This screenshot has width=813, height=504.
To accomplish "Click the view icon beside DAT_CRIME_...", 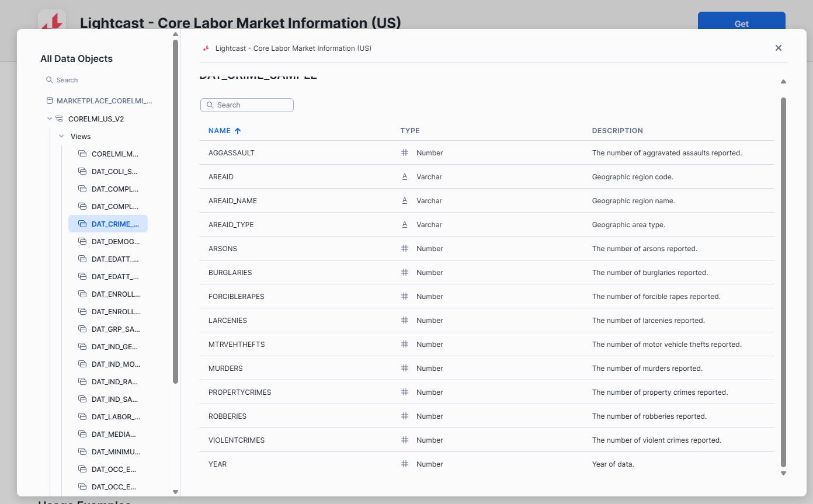I will coord(82,224).
